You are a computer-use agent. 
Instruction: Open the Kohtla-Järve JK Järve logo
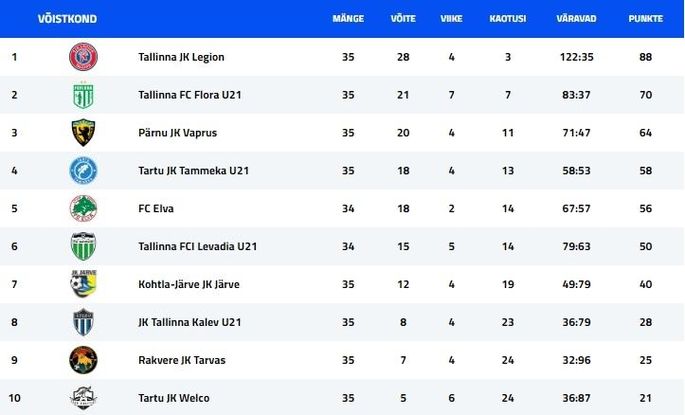pyautogui.click(x=83, y=284)
